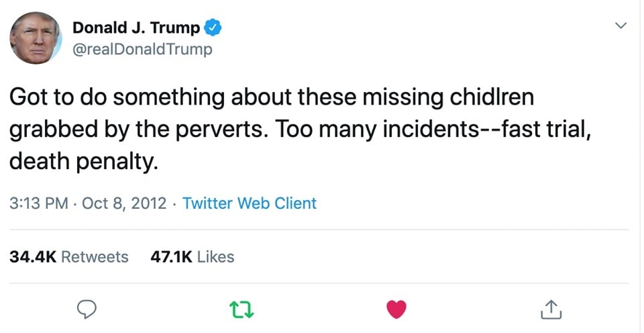Open the @realDonaldTrump handle link
This screenshot has height=333, width=644.
142,49
